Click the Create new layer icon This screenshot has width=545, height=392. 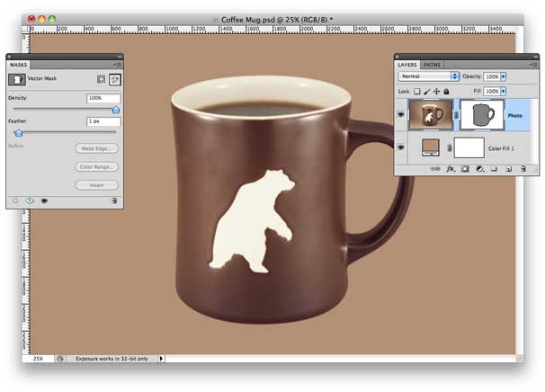pos(508,169)
